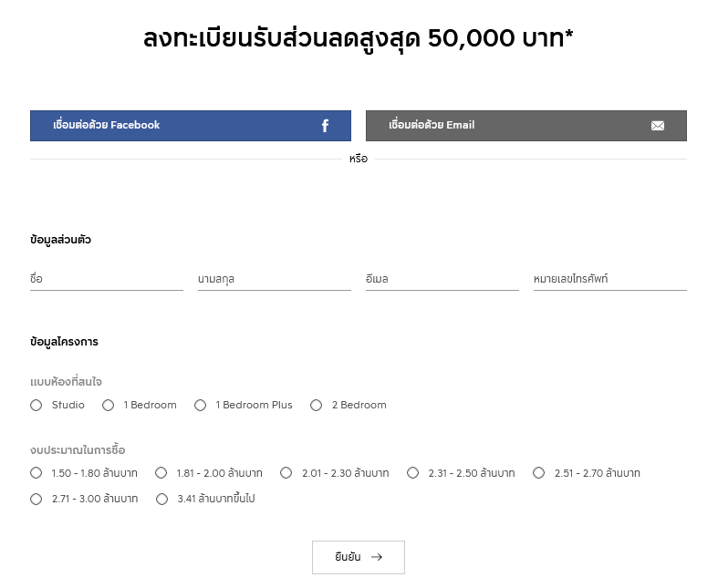Choose budget 2.71 - 3.00 ล้านบาท
The width and height of the screenshot is (718, 588).
click(36, 500)
